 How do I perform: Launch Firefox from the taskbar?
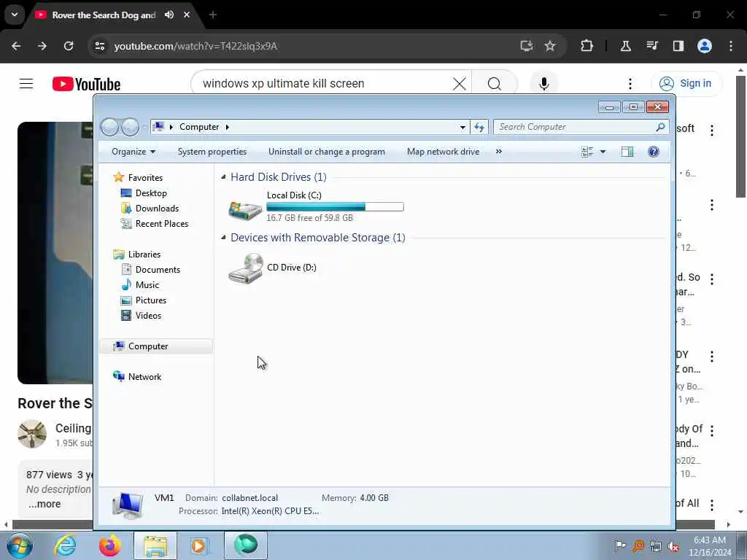pos(109,545)
